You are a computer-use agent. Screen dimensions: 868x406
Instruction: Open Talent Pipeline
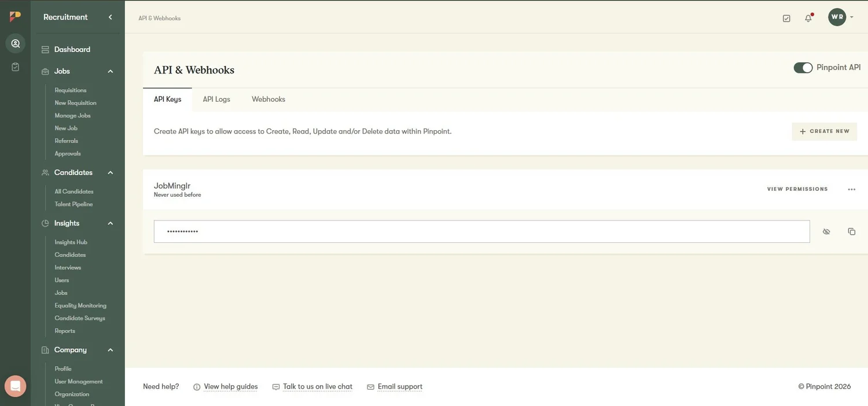[73, 204]
